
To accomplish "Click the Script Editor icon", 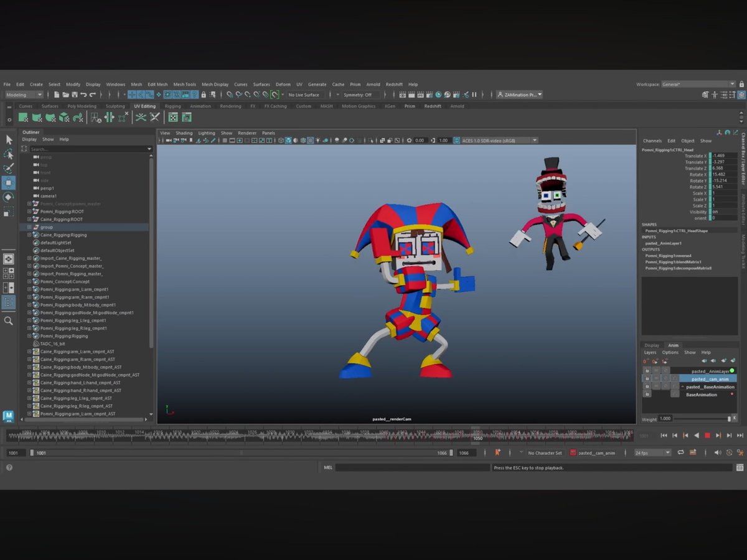I will 740,467.
